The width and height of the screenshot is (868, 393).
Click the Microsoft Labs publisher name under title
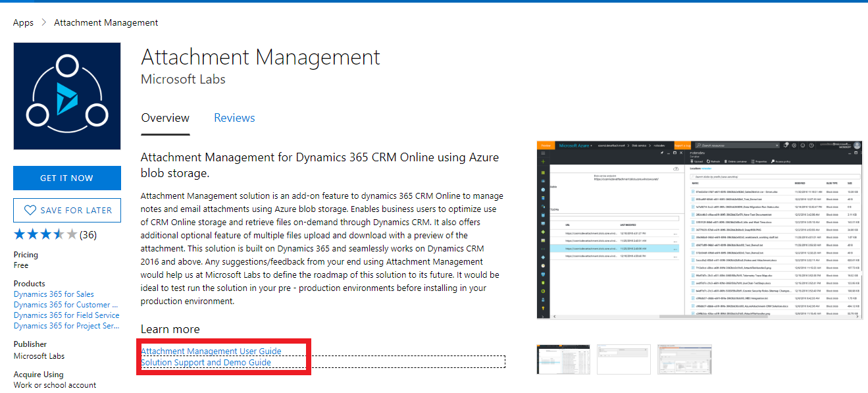(x=183, y=79)
